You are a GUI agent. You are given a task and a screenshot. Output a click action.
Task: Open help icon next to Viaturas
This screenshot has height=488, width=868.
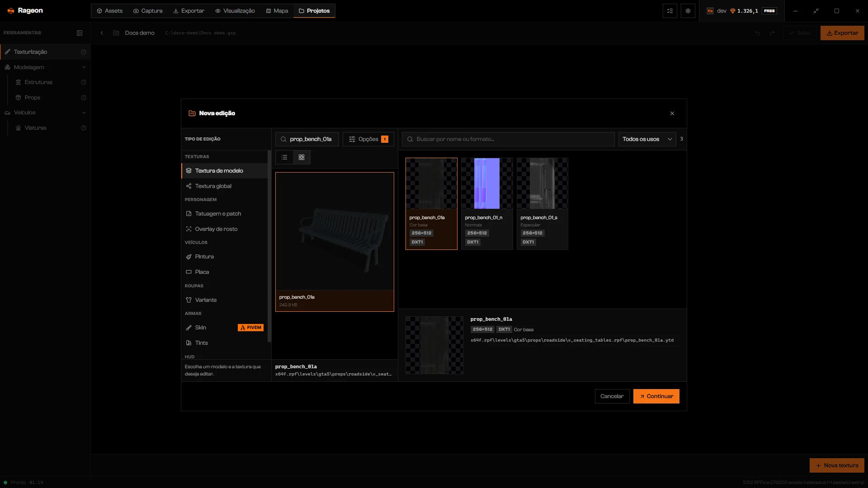click(x=84, y=128)
